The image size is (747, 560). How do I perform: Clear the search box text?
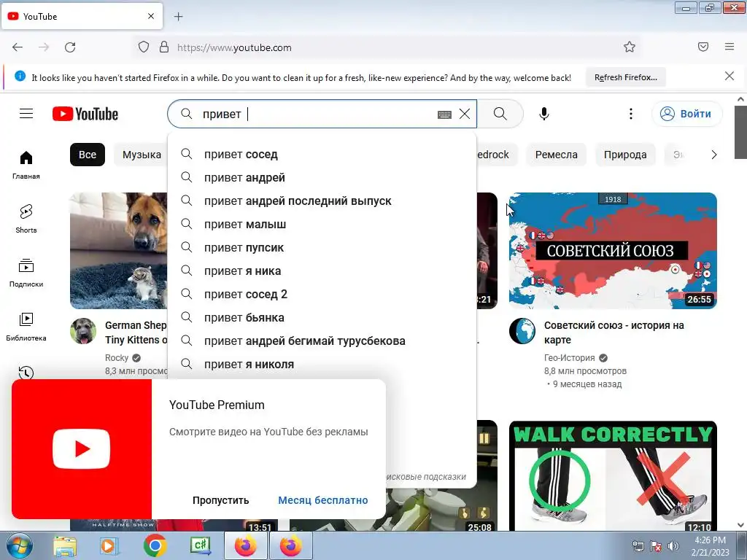[x=465, y=114]
